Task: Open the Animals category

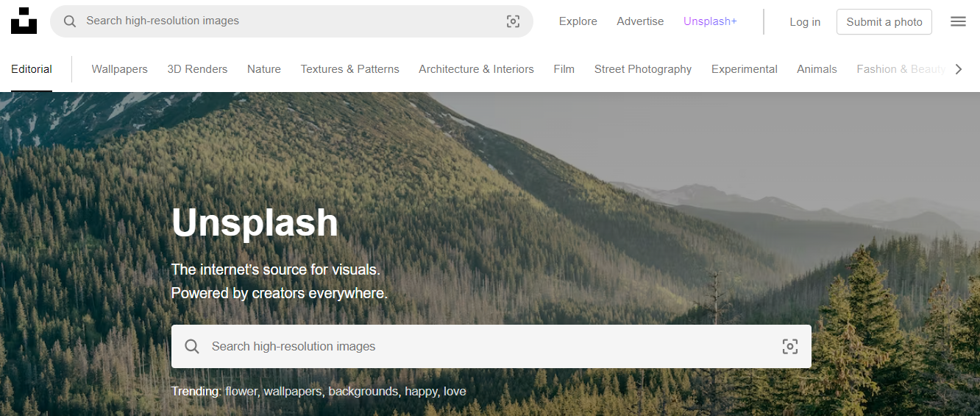Action: (x=817, y=69)
